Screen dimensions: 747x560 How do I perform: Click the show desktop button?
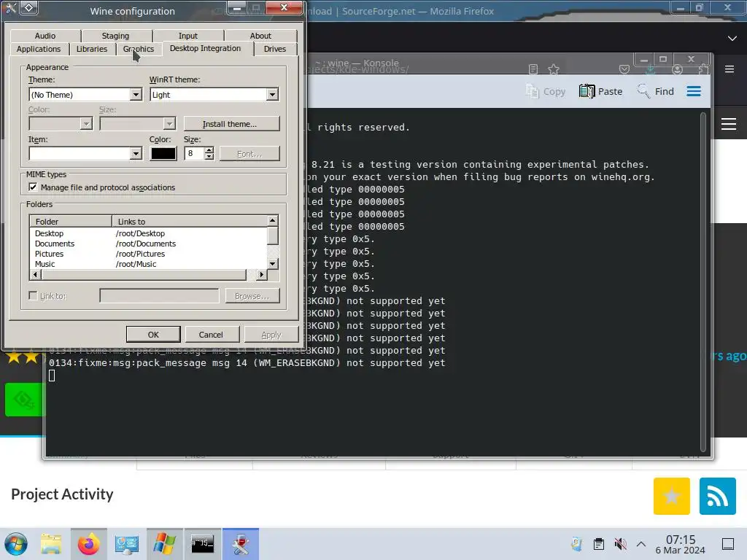pos(728,544)
